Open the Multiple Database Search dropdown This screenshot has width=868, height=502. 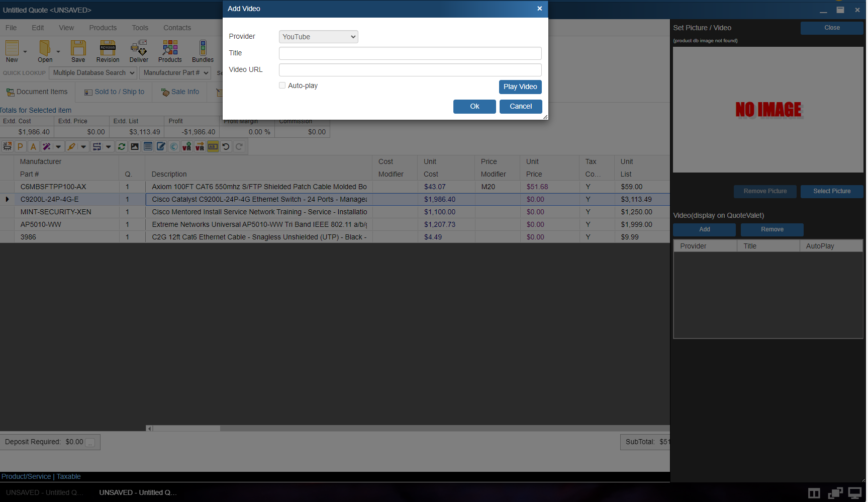click(x=93, y=73)
